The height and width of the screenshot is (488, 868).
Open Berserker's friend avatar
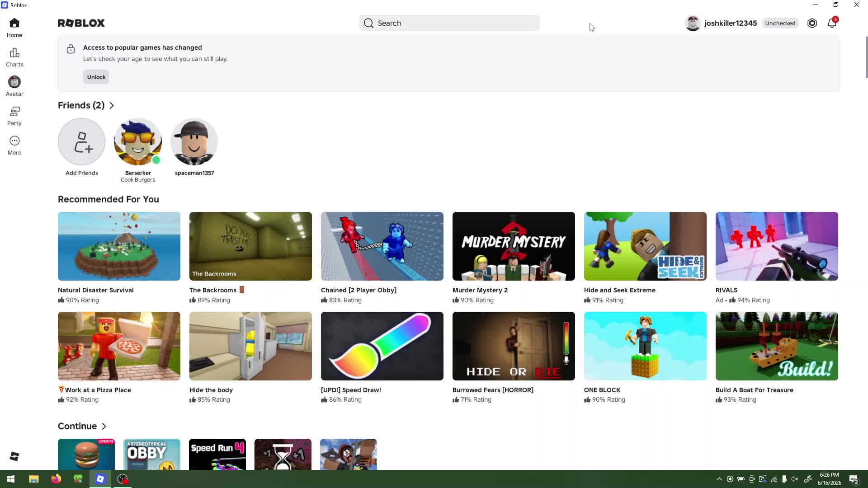point(138,141)
